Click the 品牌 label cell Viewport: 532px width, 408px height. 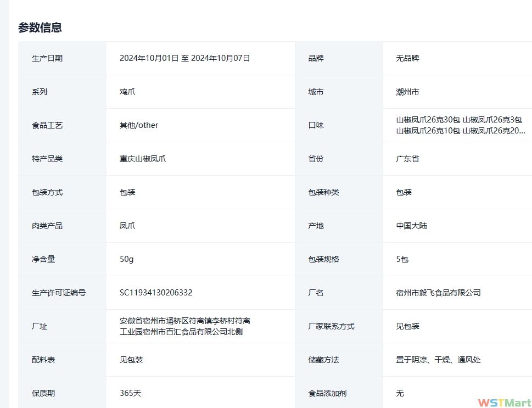[316, 58]
